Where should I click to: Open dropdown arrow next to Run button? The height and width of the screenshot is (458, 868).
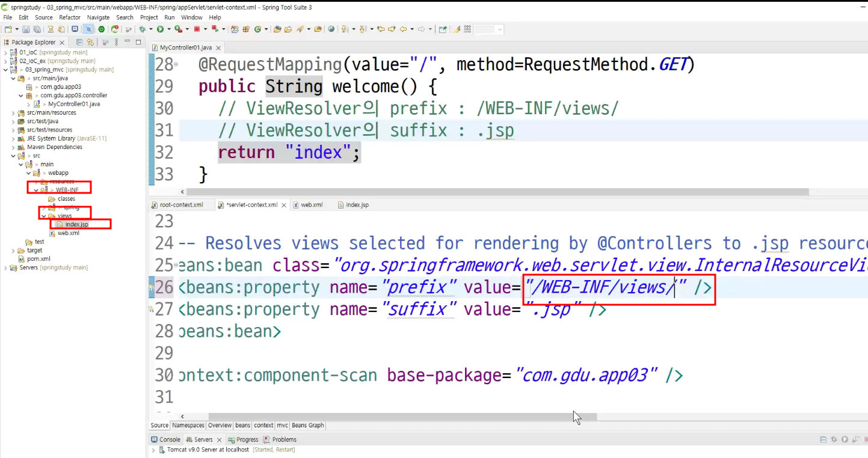point(169,29)
